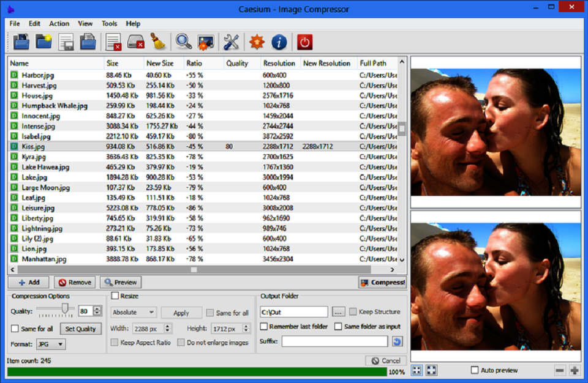Toggle the Same for all quality checkbox
Image resolution: width=588 pixels, height=383 pixels.
pyautogui.click(x=15, y=329)
